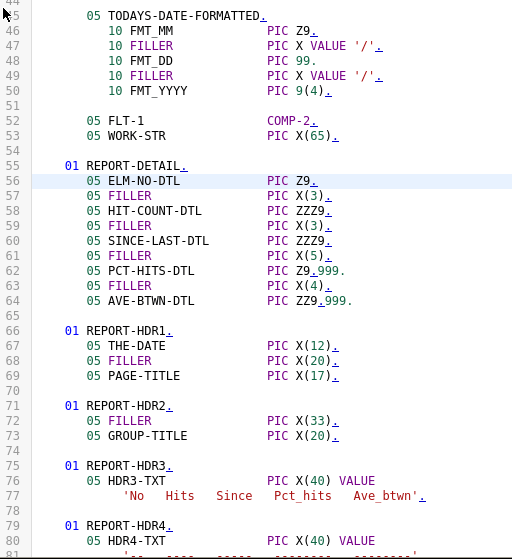
Task: Click FILLER keyword on line 47
Action: pyautogui.click(x=151, y=46)
